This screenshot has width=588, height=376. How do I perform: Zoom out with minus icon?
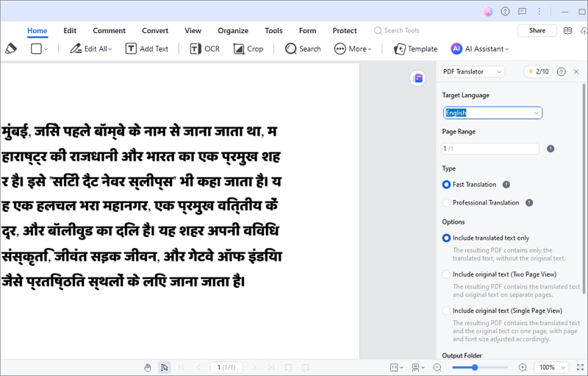point(437,367)
